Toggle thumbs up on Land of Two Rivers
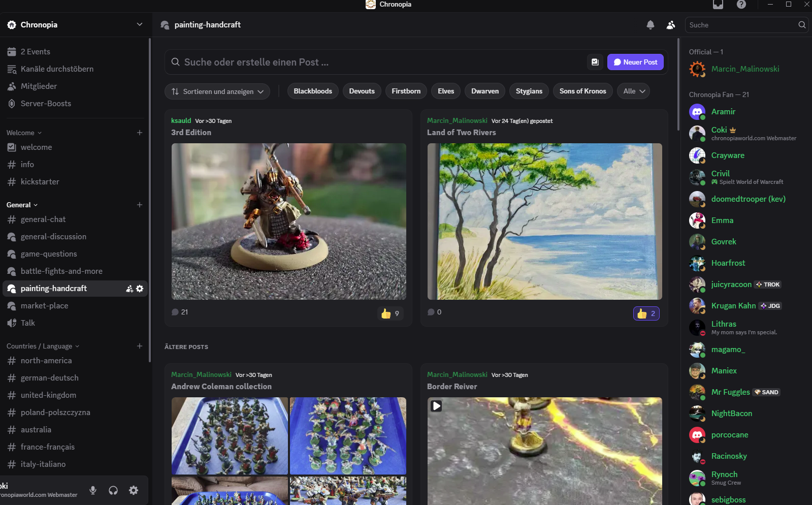812x505 pixels. pyautogui.click(x=646, y=313)
